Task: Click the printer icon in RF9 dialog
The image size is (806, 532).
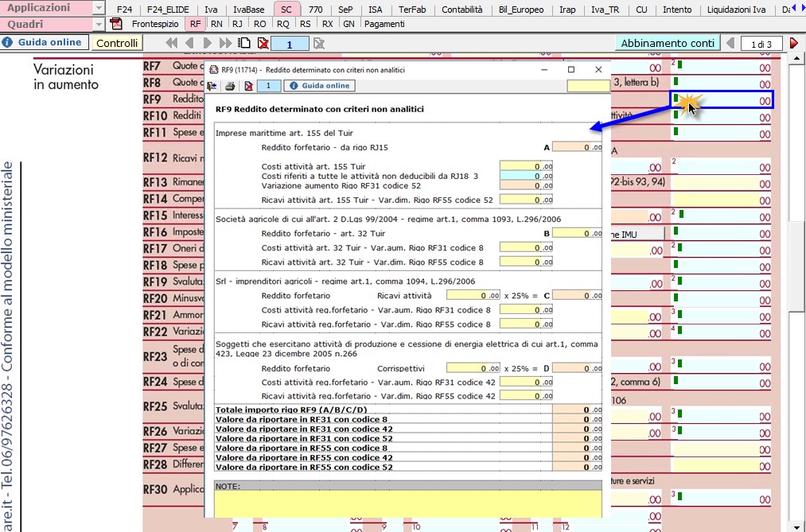Action: [x=230, y=86]
